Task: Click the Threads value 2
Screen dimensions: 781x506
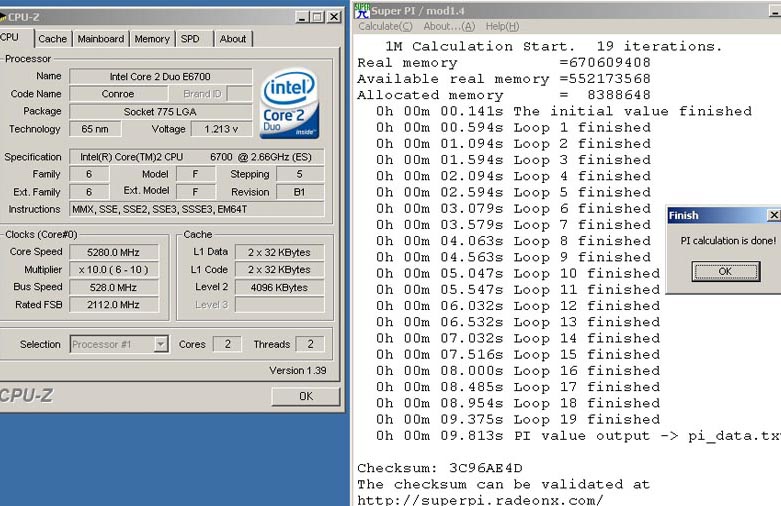Action: coord(310,344)
